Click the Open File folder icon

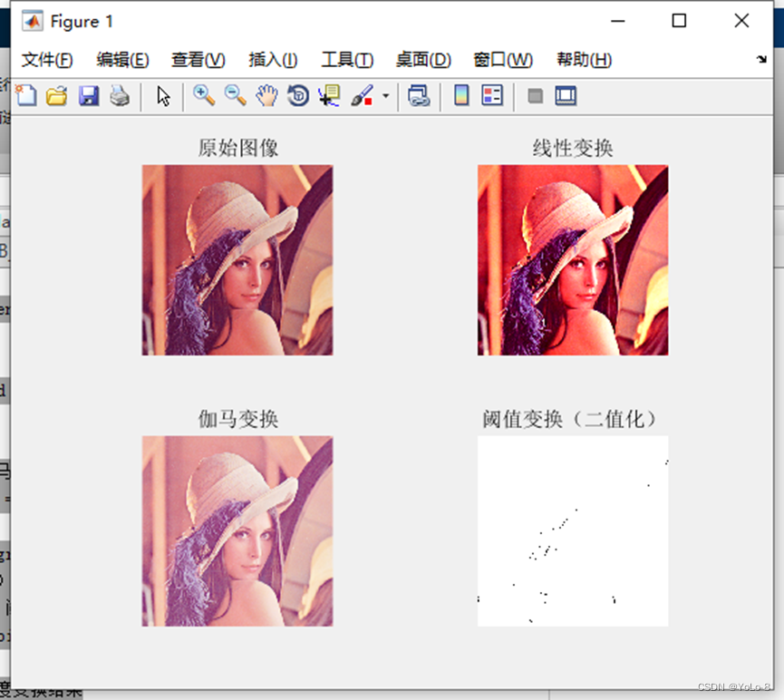[57, 95]
